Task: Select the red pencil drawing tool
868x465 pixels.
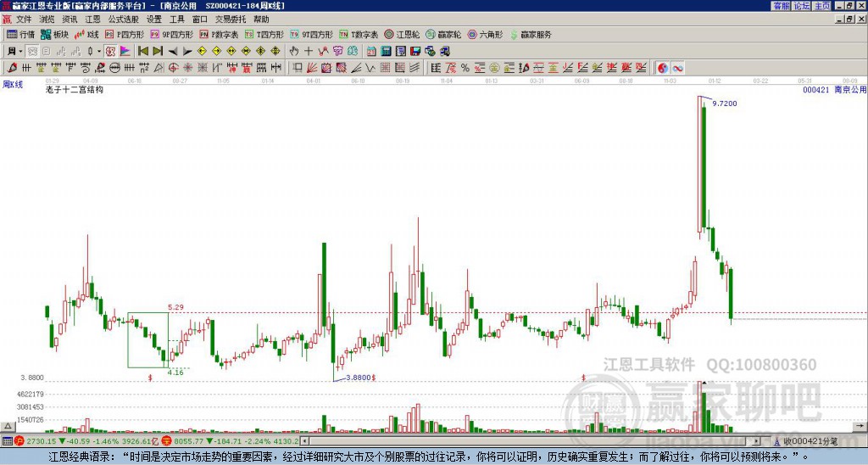Action: [x=12, y=68]
